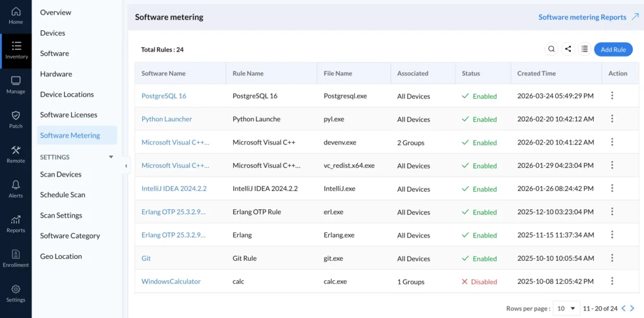The image size is (644, 318).
Task: Open Python Launcher software link
Action: [x=167, y=119]
